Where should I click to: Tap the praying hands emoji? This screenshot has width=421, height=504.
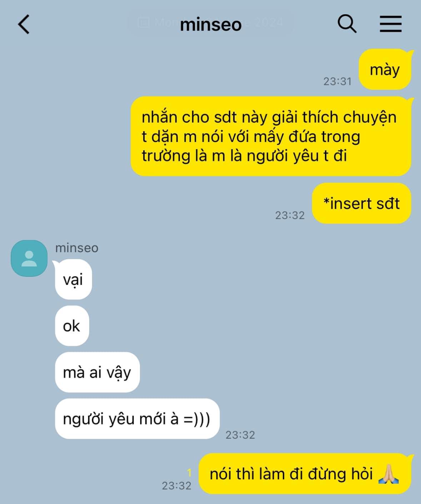tap(389, 474)
